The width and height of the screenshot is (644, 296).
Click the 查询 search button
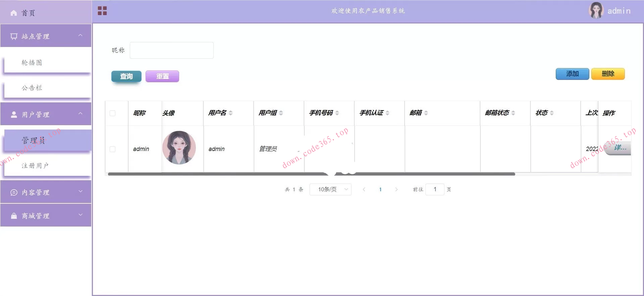126,77
